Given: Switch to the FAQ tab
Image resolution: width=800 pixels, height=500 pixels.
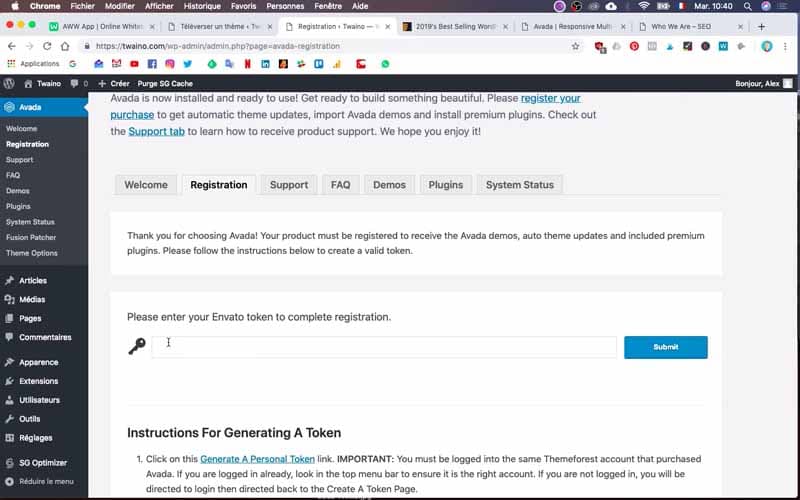Looking at the screenshot, I should (340, 185).
